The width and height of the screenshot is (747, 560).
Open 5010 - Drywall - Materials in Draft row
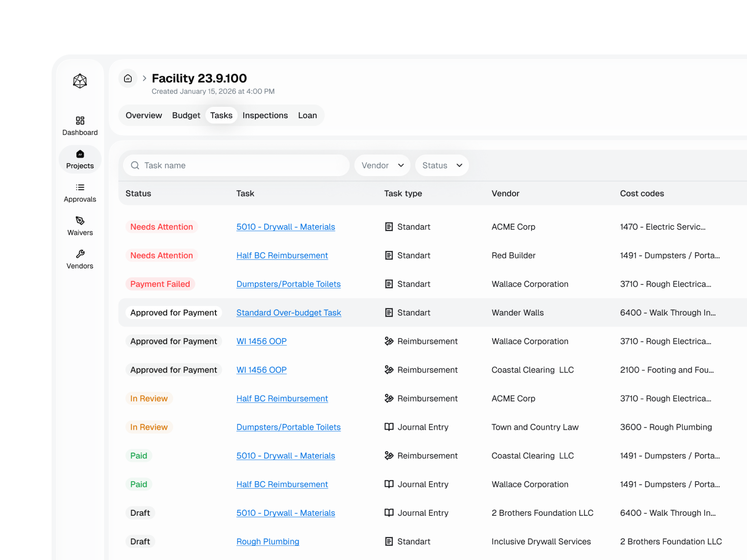(285, 513)
